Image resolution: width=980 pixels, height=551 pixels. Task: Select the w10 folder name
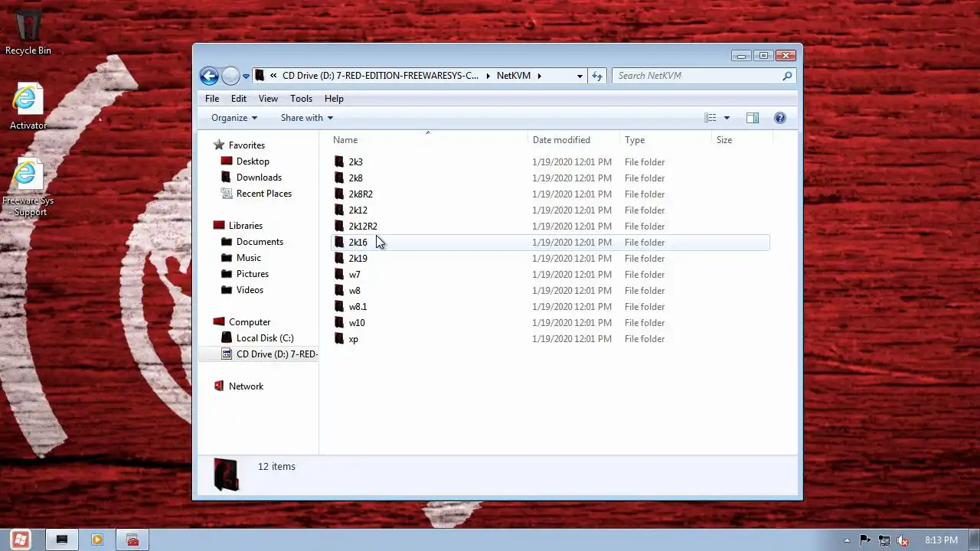pos(357,323)
